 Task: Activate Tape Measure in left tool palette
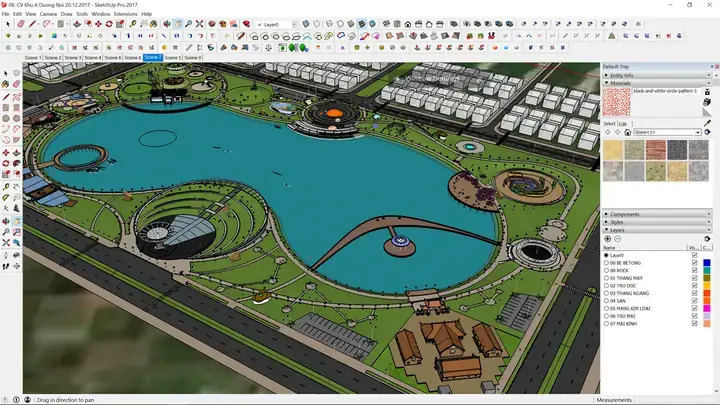[6, 186]
